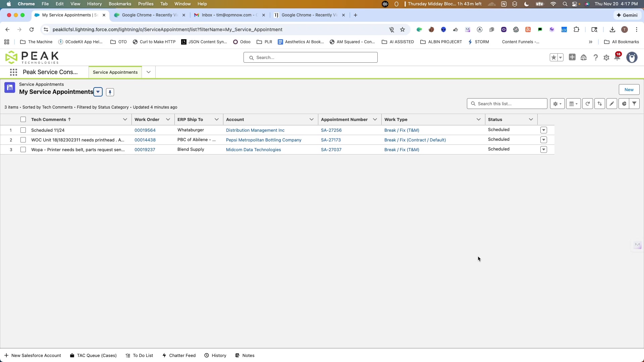The width and height of the screenshot is (644, 362).
Task: Click the New appointment button
Action: pos(629,90)
